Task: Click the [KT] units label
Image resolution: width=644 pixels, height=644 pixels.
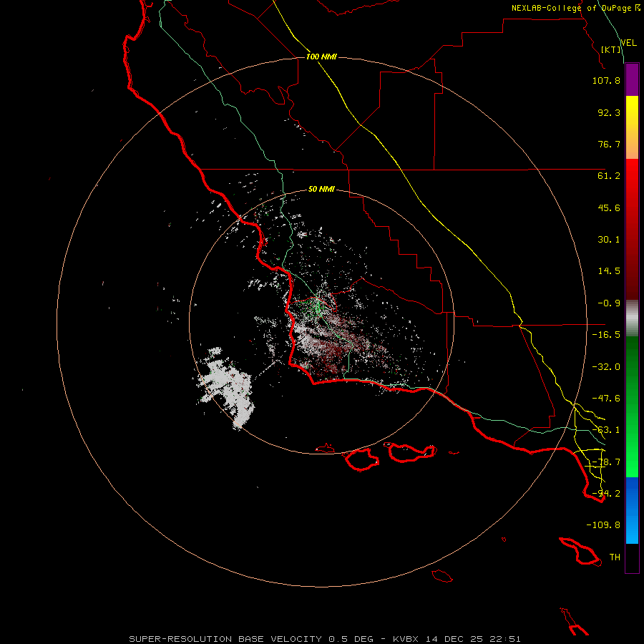Action: coord(611,49)
